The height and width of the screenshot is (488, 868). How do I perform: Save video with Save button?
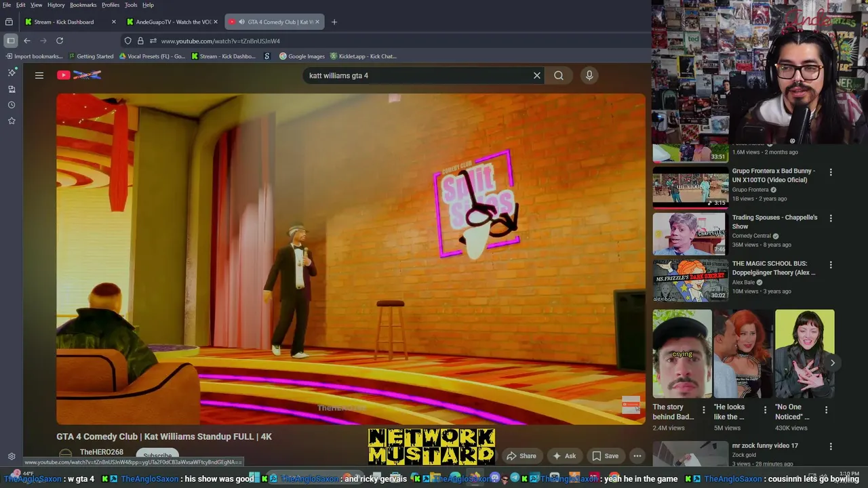pos(605,456)
